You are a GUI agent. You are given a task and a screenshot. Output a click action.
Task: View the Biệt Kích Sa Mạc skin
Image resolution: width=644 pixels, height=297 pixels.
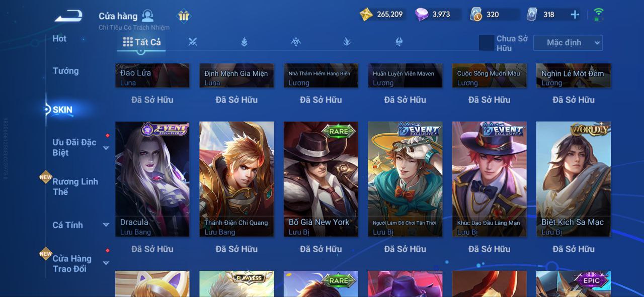pyautogui.click(x=574, y=179)
